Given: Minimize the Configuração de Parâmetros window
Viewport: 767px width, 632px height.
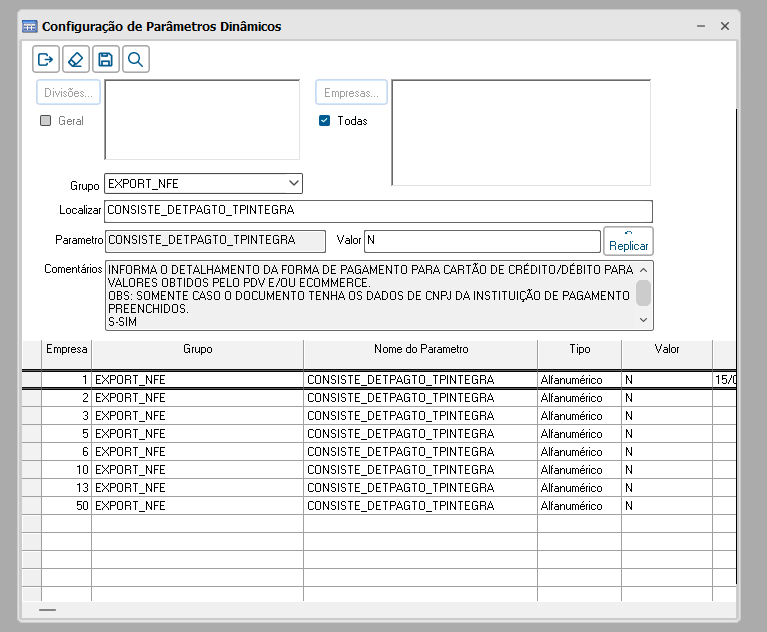Looking at the screenshot, I should (x=701, y=26).
